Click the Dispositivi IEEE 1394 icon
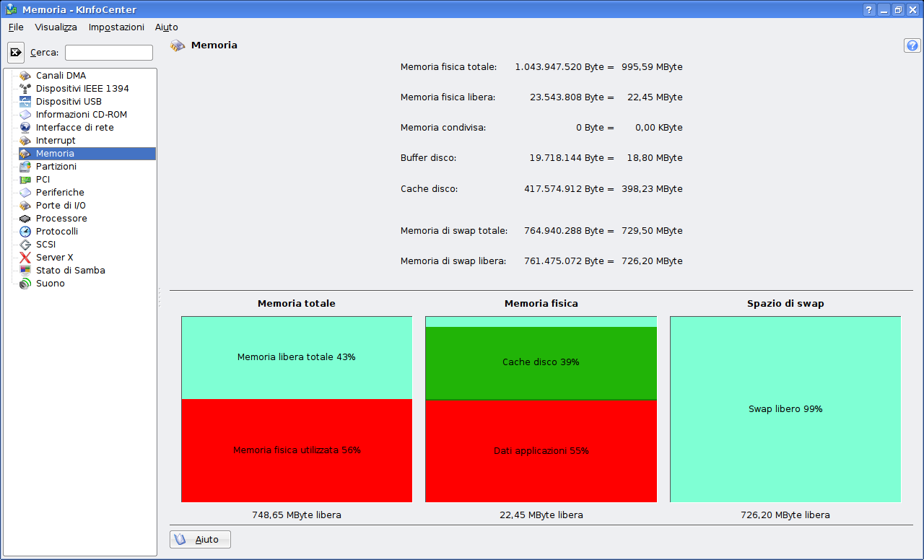The width and height of the screenshot is (924, 560). (25, 89)
